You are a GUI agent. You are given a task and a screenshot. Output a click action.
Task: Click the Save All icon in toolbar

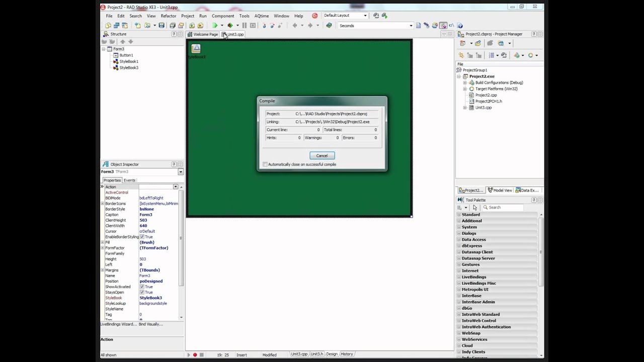pos(173,25)
